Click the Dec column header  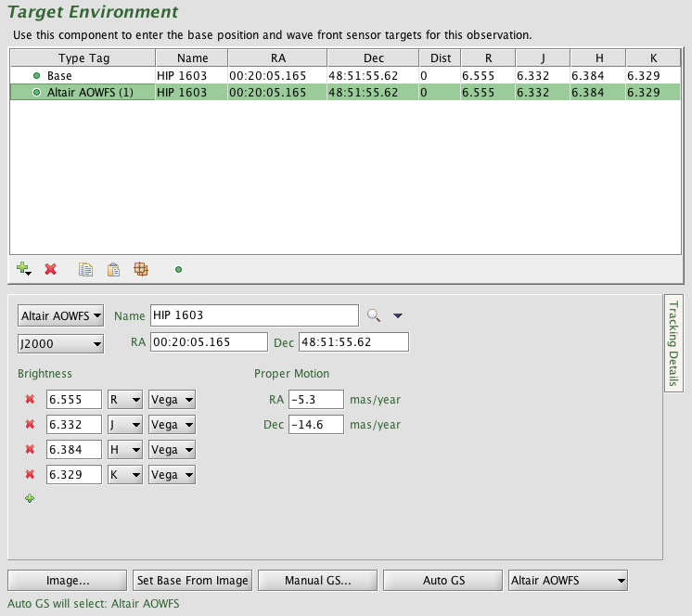tap(373, 58)
